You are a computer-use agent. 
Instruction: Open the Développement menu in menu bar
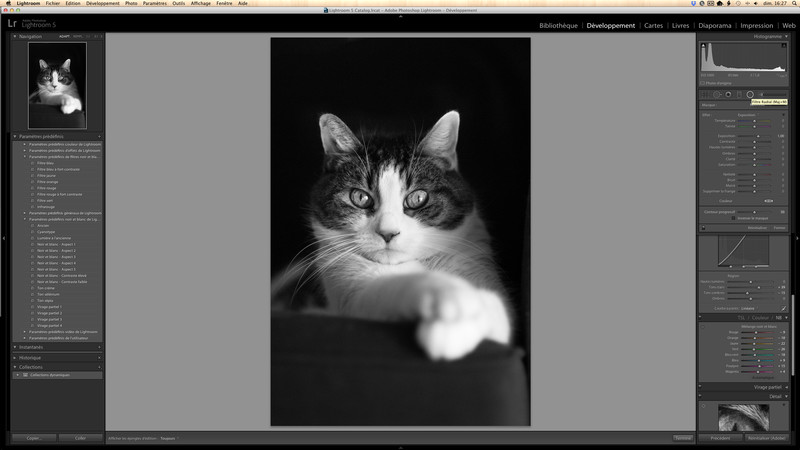(x=102, y=4)
